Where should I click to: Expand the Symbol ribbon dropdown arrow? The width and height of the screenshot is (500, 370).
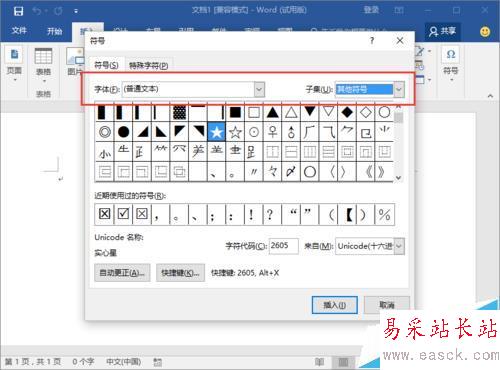(451, 80)
